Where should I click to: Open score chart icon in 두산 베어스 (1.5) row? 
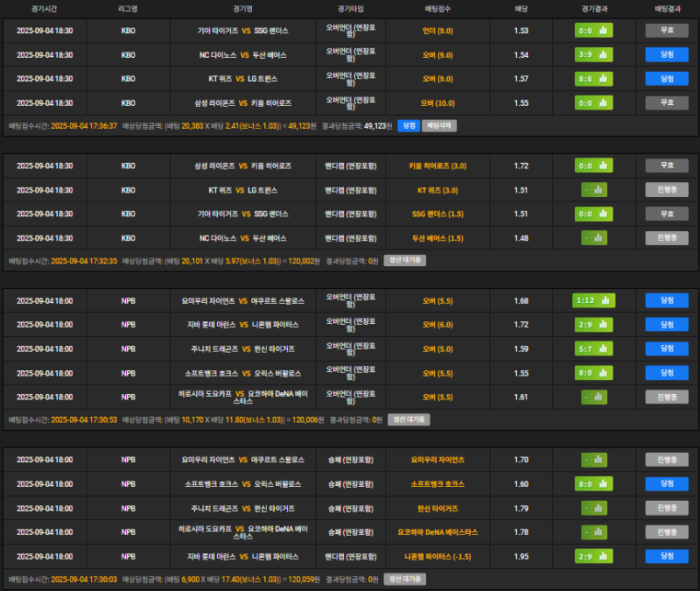(594, 238)
